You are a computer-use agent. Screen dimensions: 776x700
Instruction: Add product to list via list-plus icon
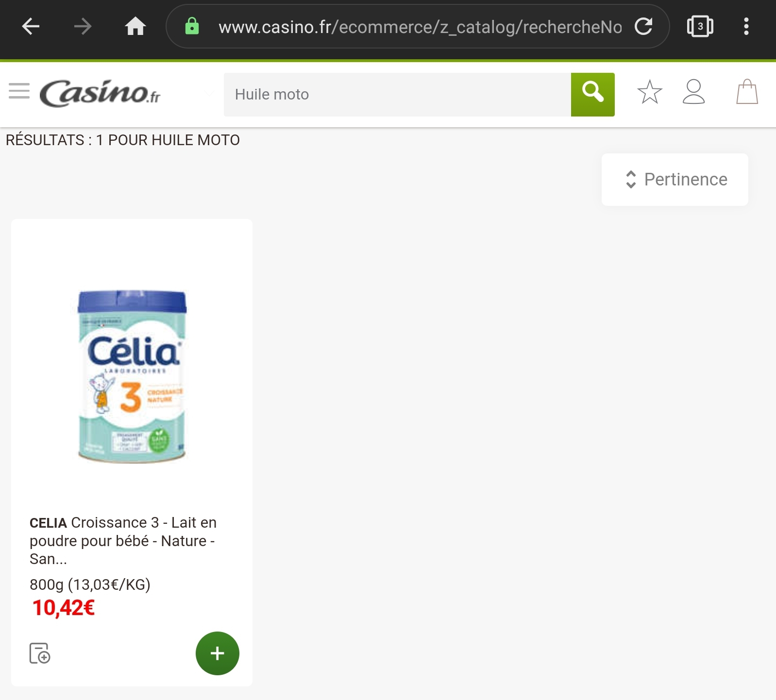[x=40, y=653]
